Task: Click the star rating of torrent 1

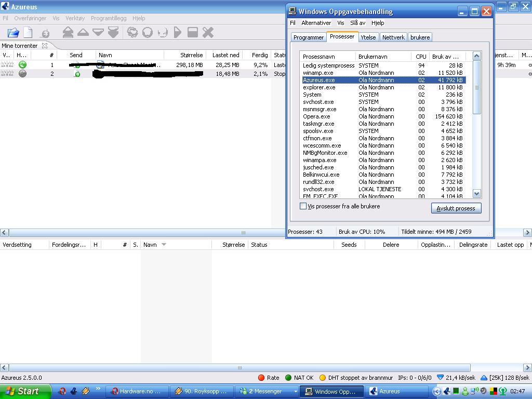Action: pos(7,64)
